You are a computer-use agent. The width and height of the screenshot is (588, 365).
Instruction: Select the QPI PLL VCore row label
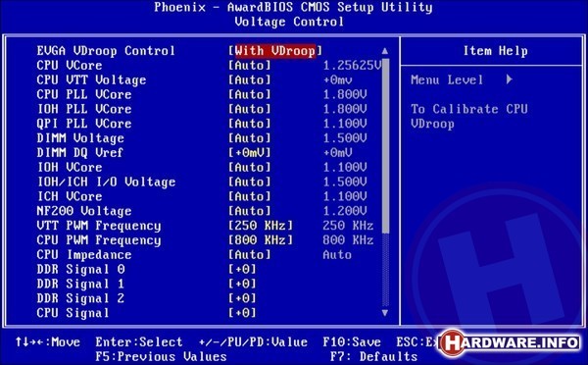tap(84, 124)
